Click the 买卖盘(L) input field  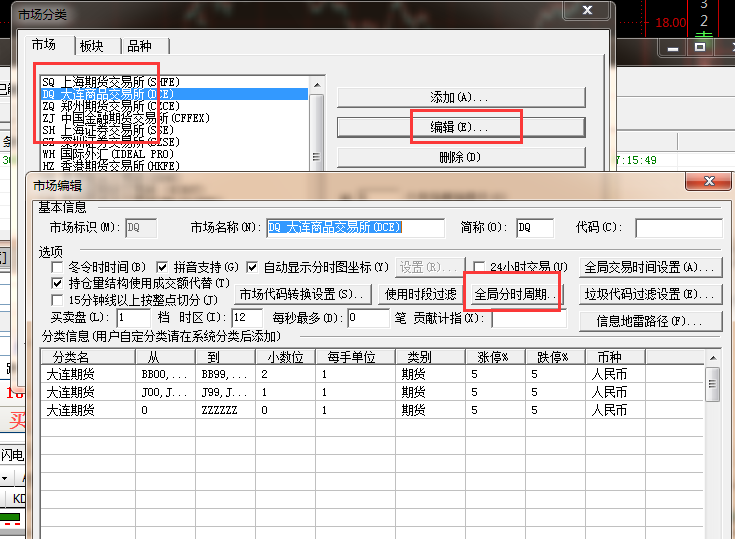[x=134, y=318]
